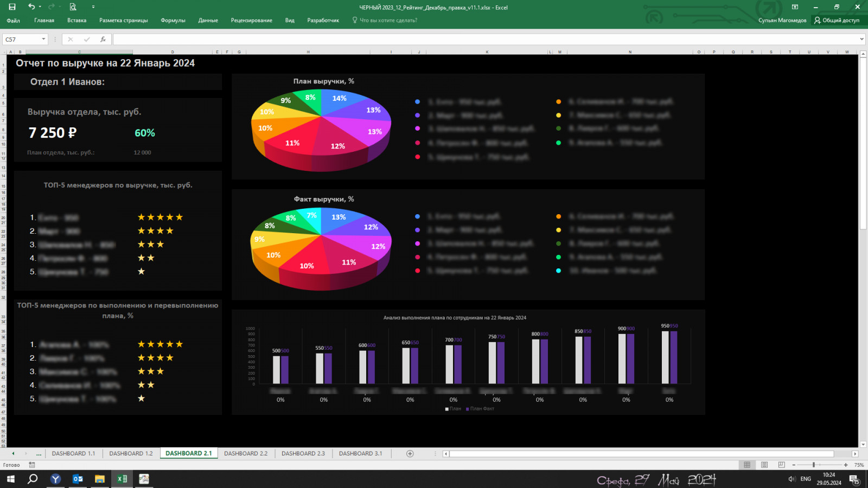This screenshot has width=868, height=488.
Task: Select the DASHBOARD 2.3 sheet tab
Action: [x=303, y=453]
